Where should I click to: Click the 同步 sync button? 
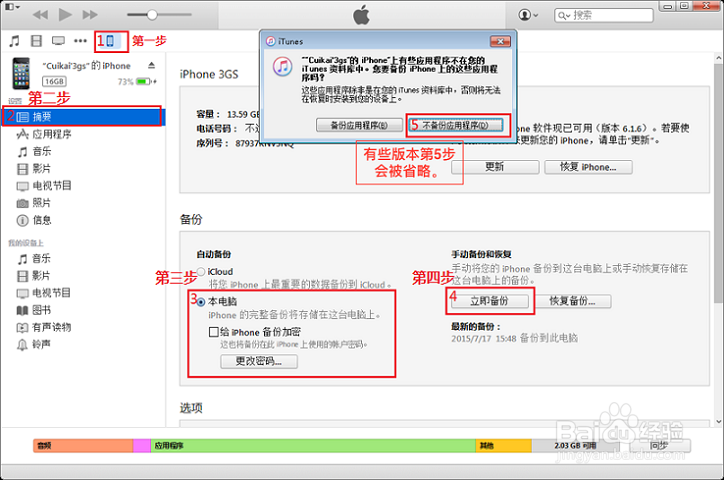coord(659,446)
